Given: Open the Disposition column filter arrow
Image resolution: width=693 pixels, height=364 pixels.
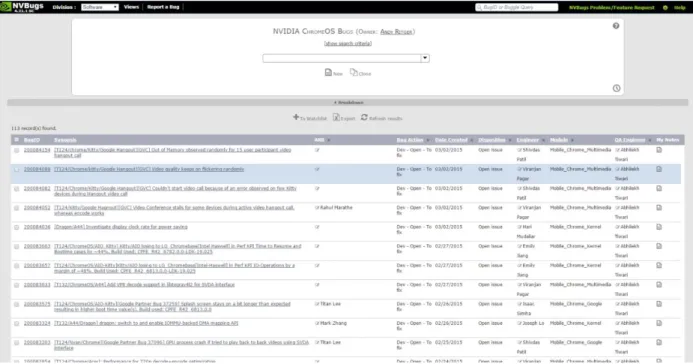Looking at the screenshot, I should [510, 140].
